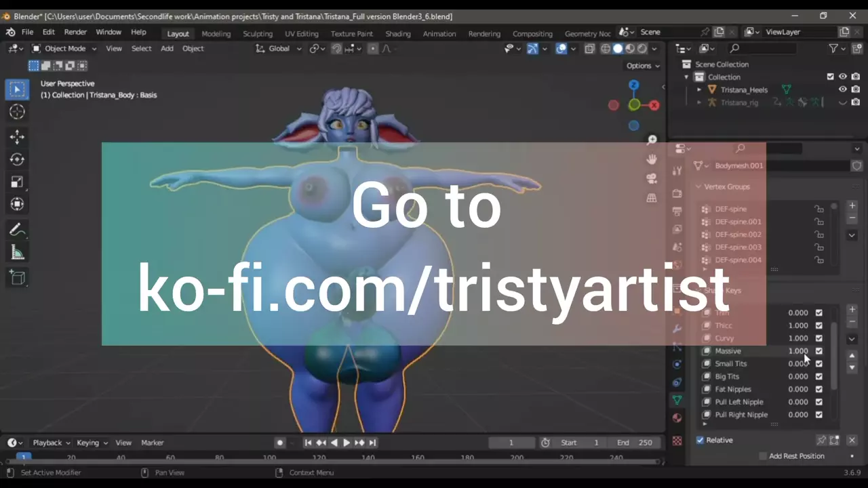Toggle viewport snapping magnet

click(336, 49)
